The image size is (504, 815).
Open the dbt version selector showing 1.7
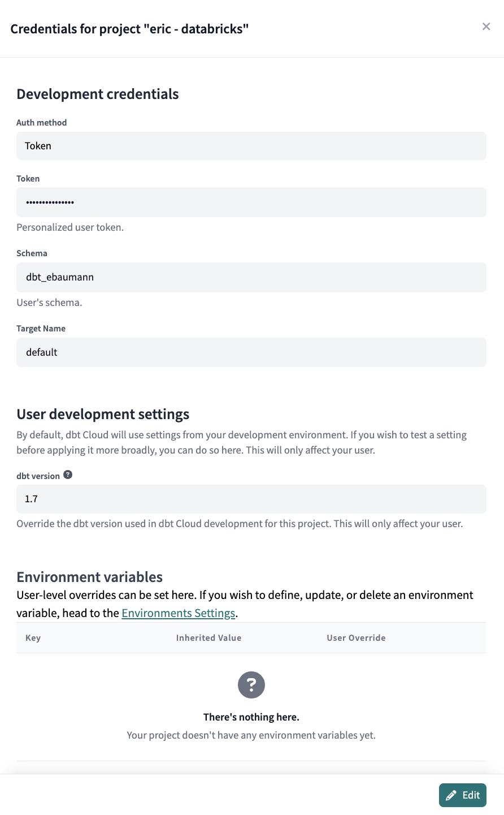click(251, 499)
